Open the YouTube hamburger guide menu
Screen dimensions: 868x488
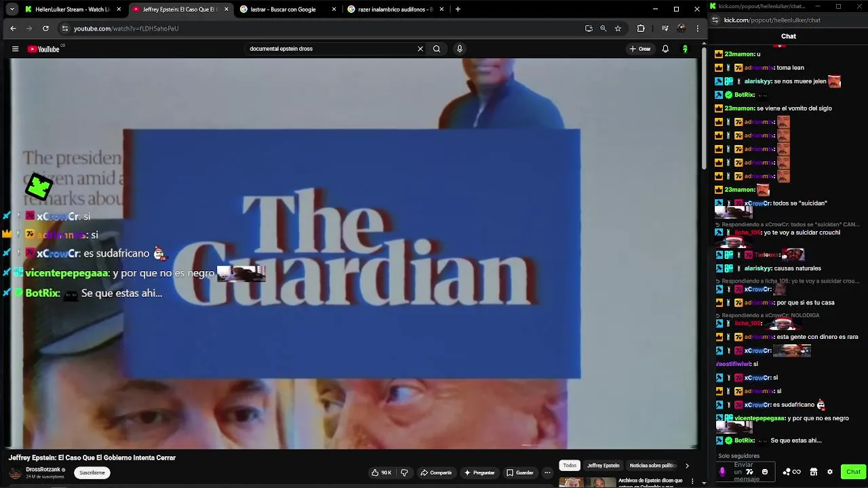point(15,49)
